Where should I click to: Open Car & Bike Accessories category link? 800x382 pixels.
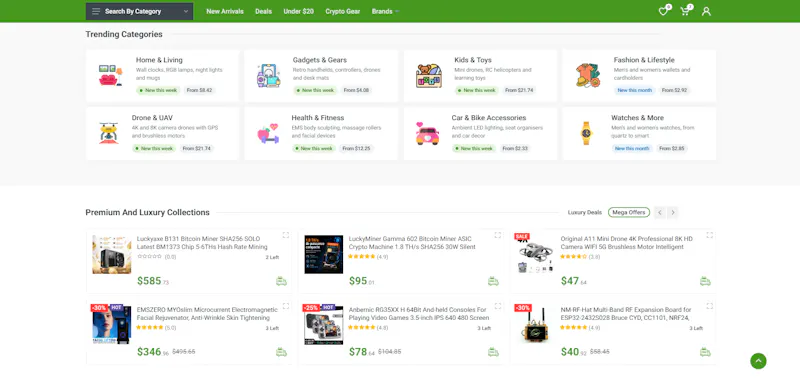489,117
